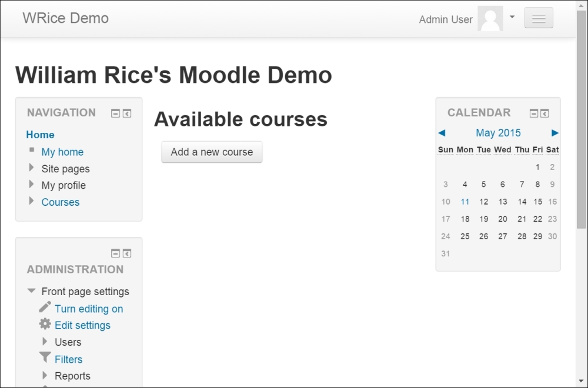Screen dimensions: 588x388
Task: Click calendar day 31
Action: [x=446, y=253]
